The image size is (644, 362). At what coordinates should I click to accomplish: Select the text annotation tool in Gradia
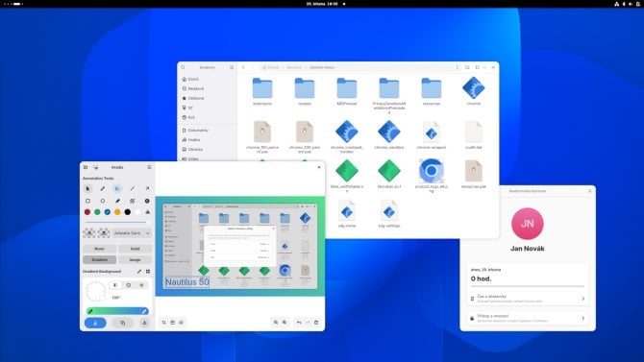(x=117, y=189)
